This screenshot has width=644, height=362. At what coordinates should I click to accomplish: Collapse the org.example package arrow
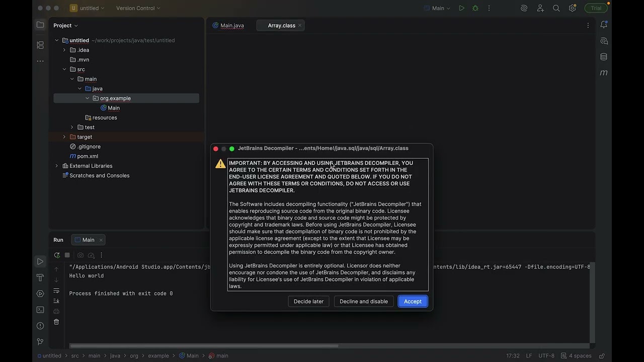[x=88, y=98]
